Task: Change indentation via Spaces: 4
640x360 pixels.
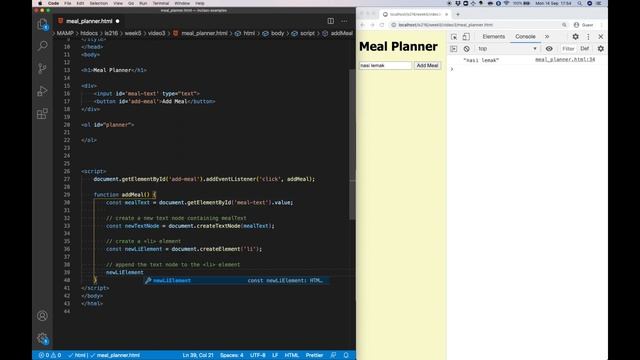Action: coord(231,355)
